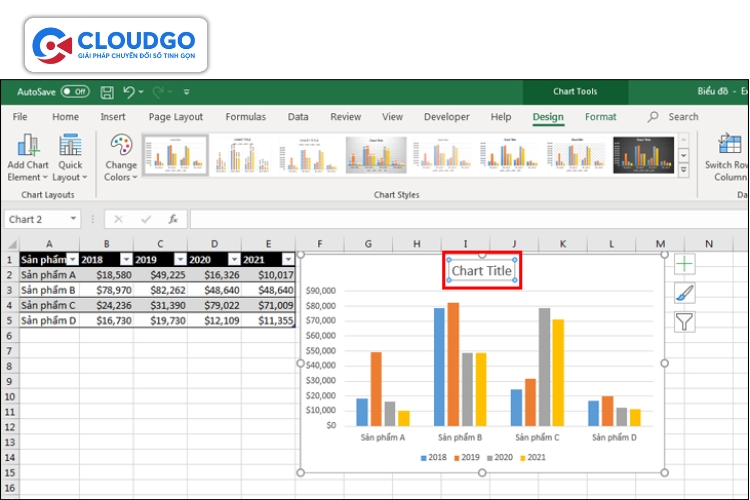Click the Chart Elements plus icon
The width and height of the screenshot is (750, 500).
coord(684,264)
